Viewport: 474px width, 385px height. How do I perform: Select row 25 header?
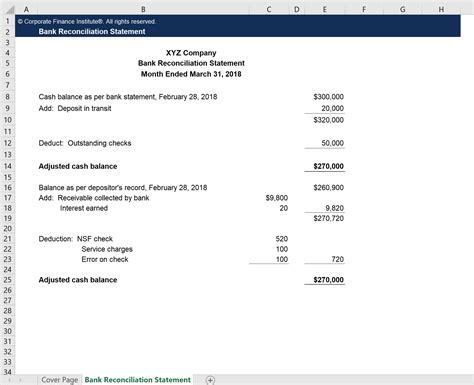click(x=7, y=280)
